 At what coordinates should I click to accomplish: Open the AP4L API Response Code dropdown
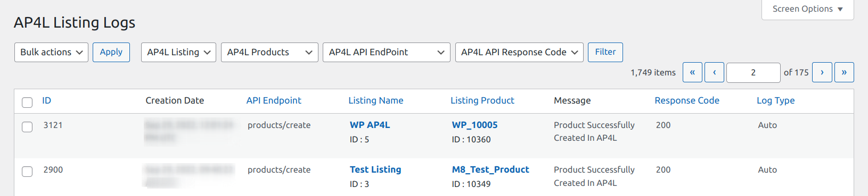tap(519, 52)
